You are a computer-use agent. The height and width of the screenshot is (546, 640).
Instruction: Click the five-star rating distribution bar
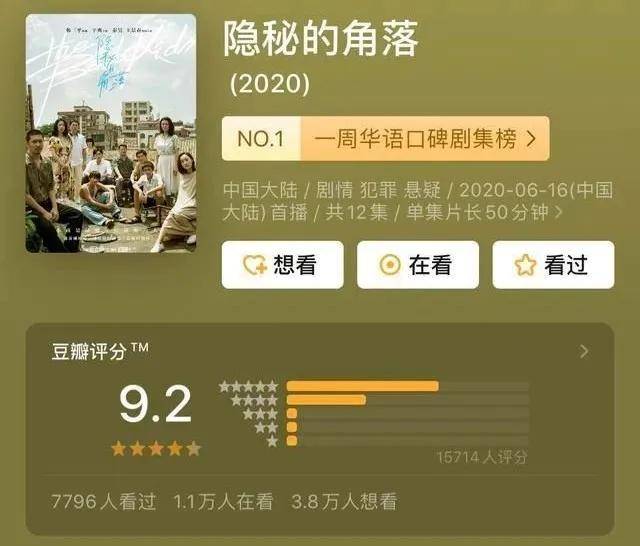coord(408,386)
